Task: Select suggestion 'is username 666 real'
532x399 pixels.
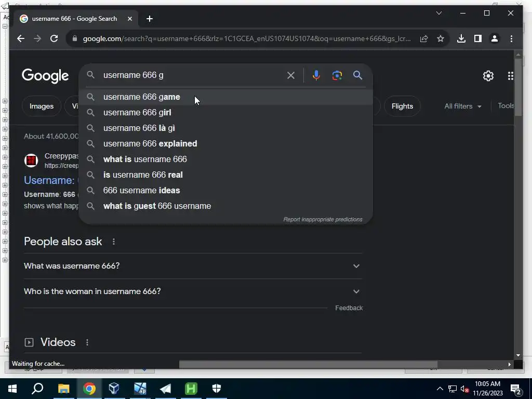Action: [225, 175]
